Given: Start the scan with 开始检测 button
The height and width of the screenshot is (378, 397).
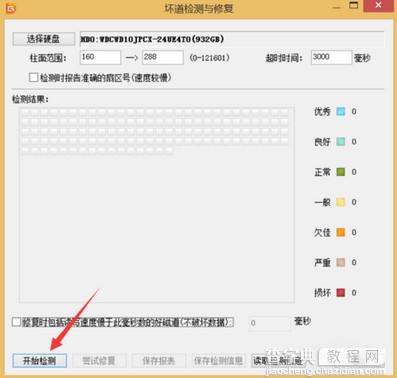Looking at the screenshot, I should coord(40,360).
